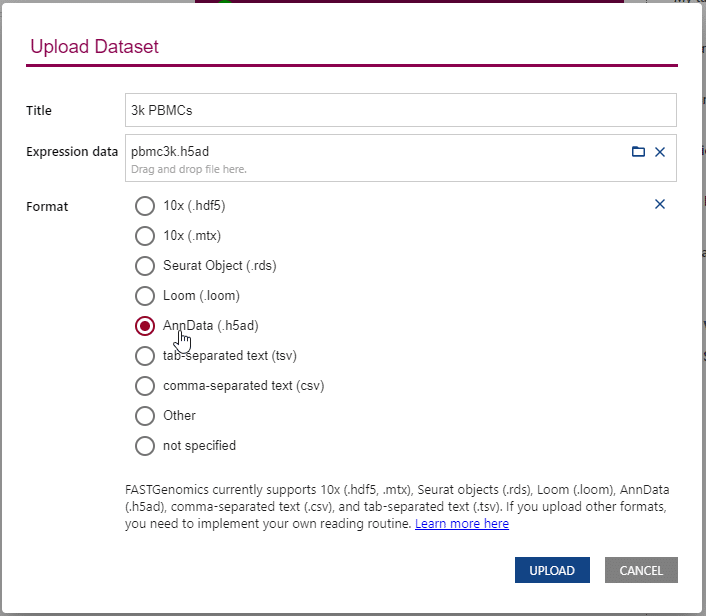Image resolution: width=706 pixels, height=616 pixels.
Task: Clear format selection with the X icon
Action: pyautogui.click(x=660, y=204)
